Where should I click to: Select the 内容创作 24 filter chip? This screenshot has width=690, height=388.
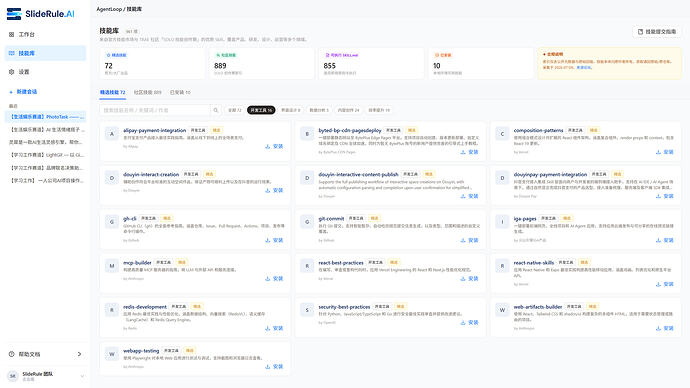[349, 110]
